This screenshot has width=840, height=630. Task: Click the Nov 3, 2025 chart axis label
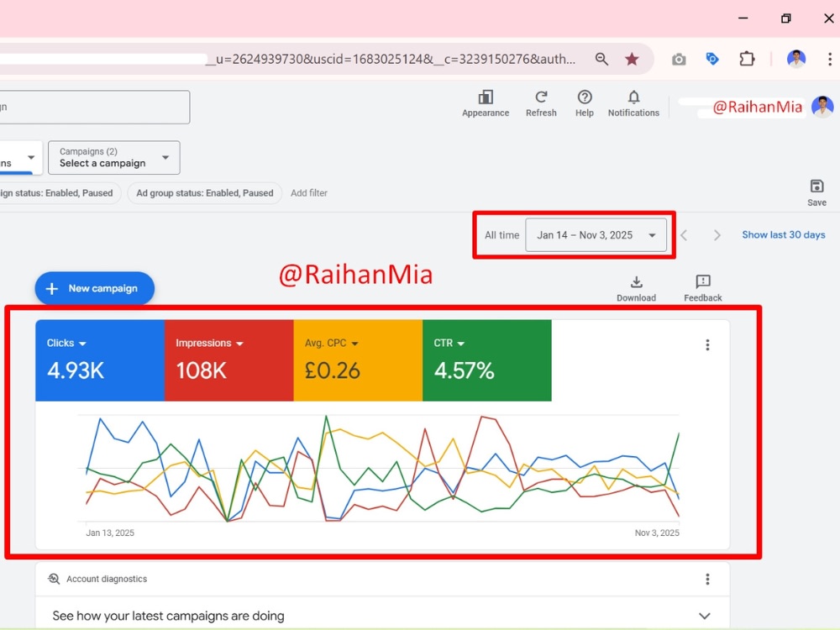click(657, 533)
